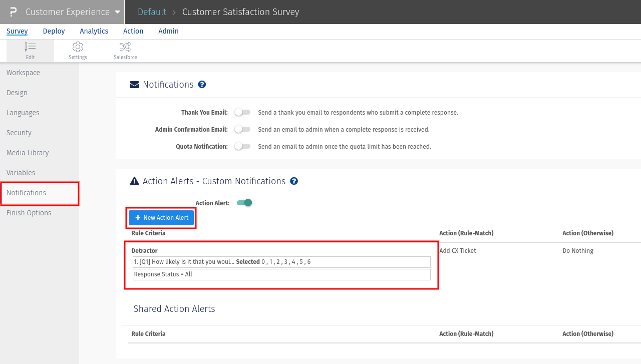
Task: Open the Edit pencil tool
Action: click(30, 50)
